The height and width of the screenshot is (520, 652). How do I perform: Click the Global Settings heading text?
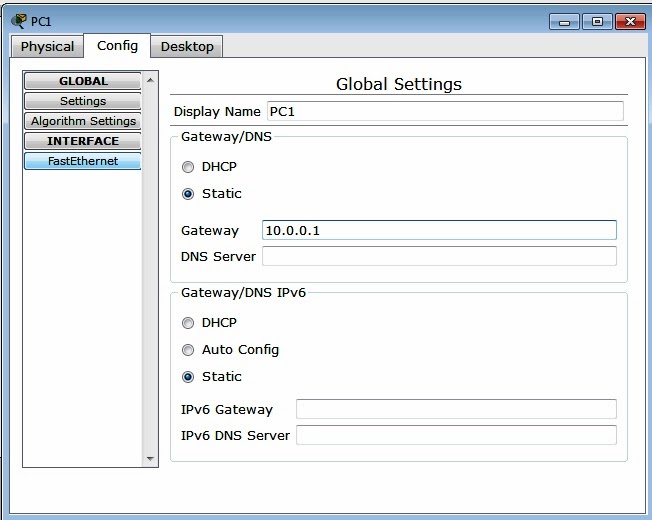point(399,84)
